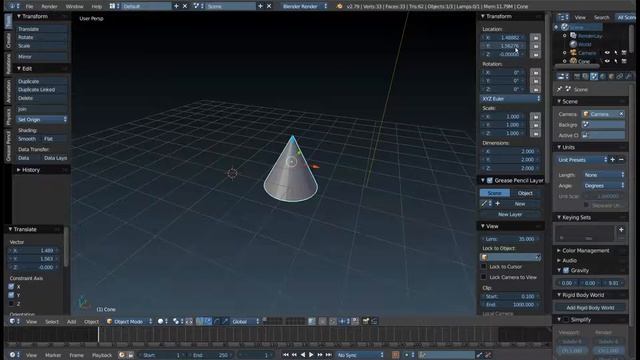Image resolution: width=640 pixels, height=360 pixels.
Task: Collapse the Units panel
Action: point(568,147)
